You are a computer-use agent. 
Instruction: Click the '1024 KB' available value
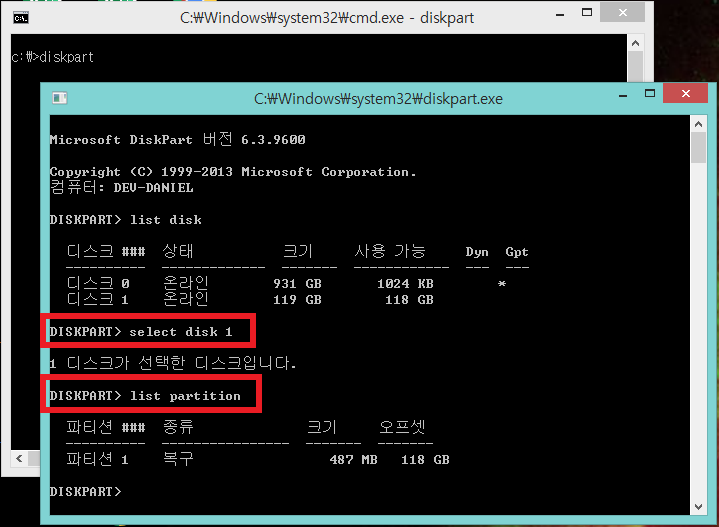point(405,284)
